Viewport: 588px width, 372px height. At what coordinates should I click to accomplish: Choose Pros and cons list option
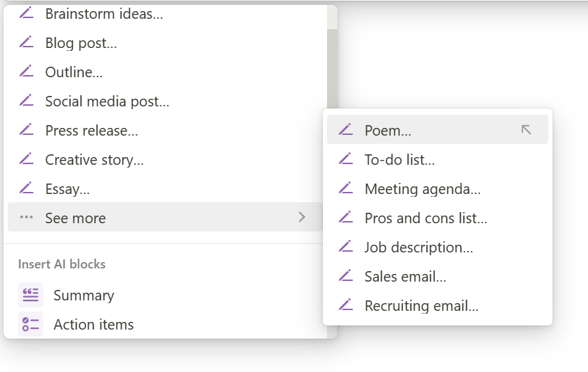tap(425, 218)
